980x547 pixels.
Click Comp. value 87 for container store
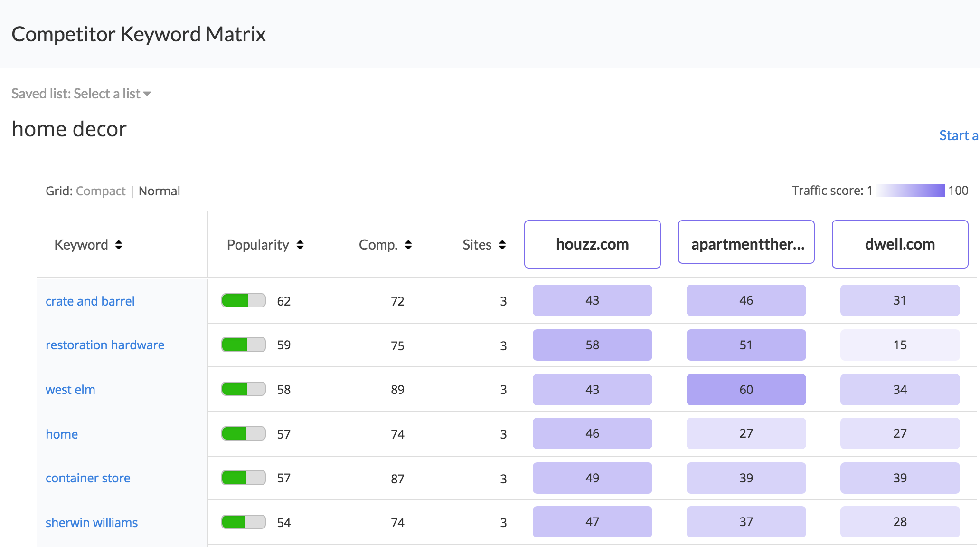397,479
